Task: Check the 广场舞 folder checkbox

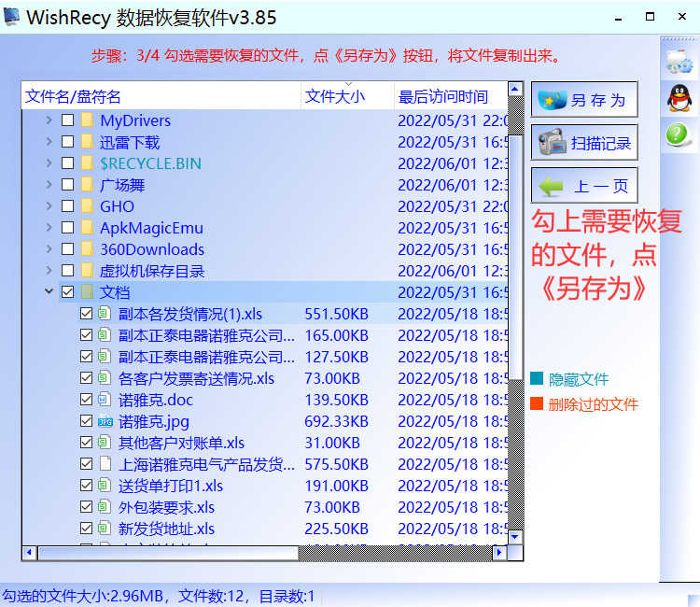Action: pyautogui.click(x=67, y=185)
